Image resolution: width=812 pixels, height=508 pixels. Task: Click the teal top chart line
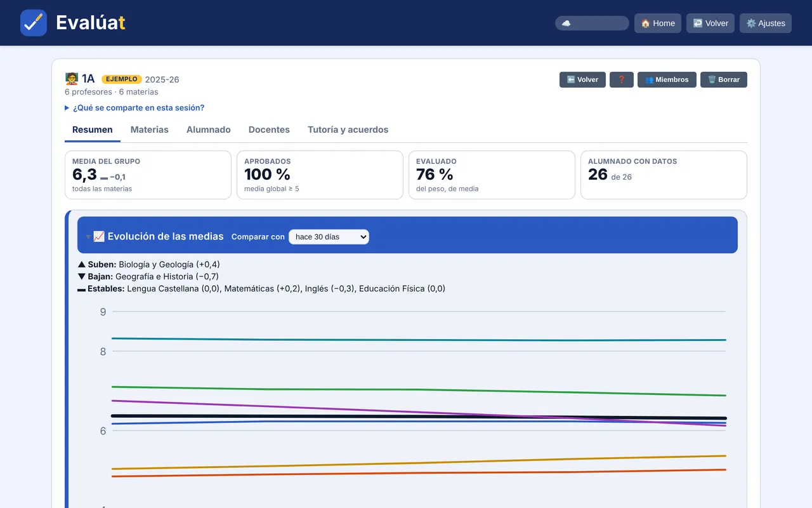pyautogui.click(x=419, y=340)
